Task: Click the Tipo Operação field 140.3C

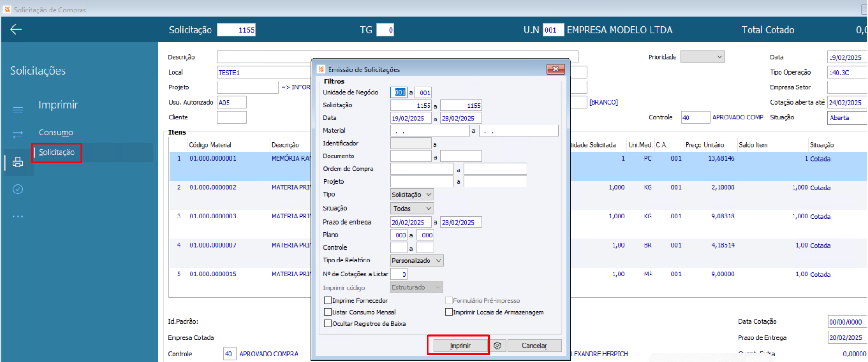Action: click(847, 72)
